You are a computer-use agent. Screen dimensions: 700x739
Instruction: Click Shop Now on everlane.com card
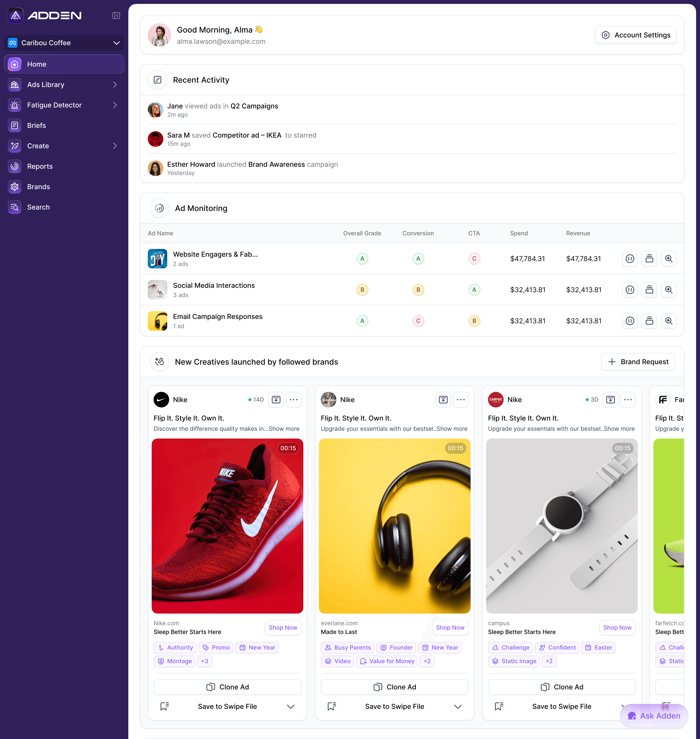pos(450,628)
